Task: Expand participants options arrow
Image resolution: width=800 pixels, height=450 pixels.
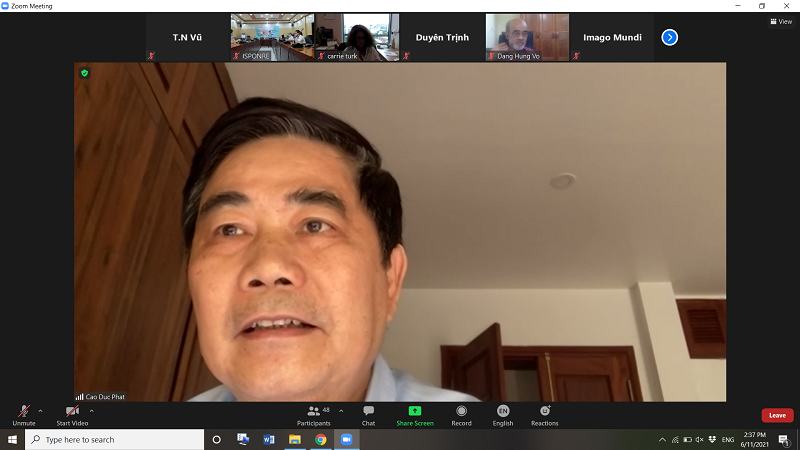Action: [341, 410]
